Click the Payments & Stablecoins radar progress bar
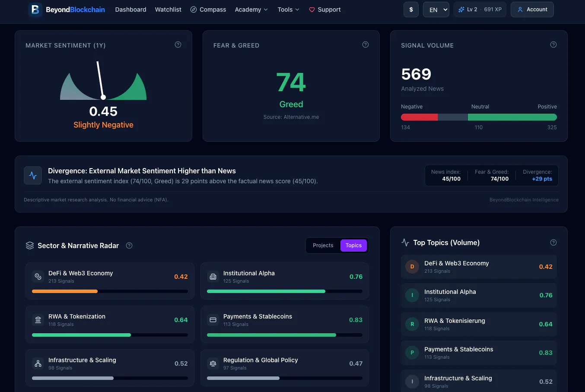This screenshot has height=392, width=585. (x=285, y=335)
